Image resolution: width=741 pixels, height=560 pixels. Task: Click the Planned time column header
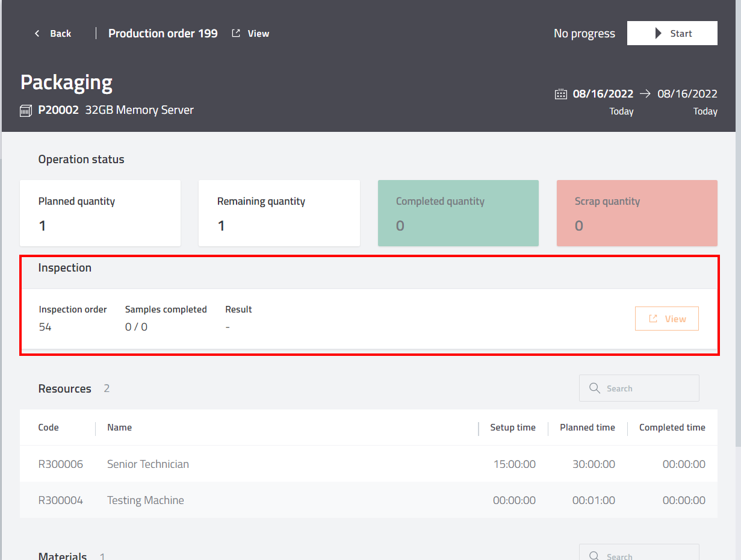(587, 428)
